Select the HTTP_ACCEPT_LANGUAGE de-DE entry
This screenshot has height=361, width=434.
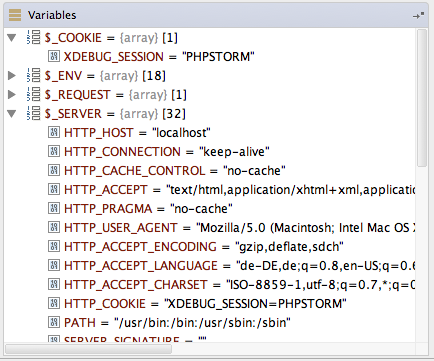(x=239, y=266)
